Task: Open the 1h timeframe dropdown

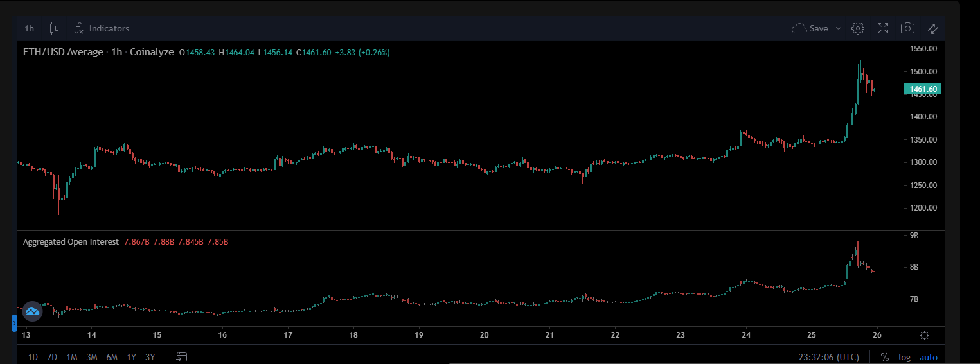Action: click(30, 28)
